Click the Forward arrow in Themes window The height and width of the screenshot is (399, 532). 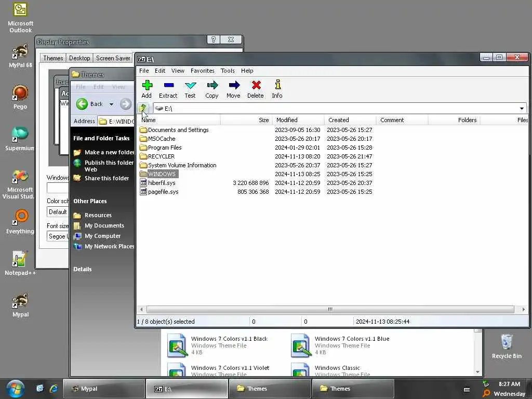[x=126, y=104]
